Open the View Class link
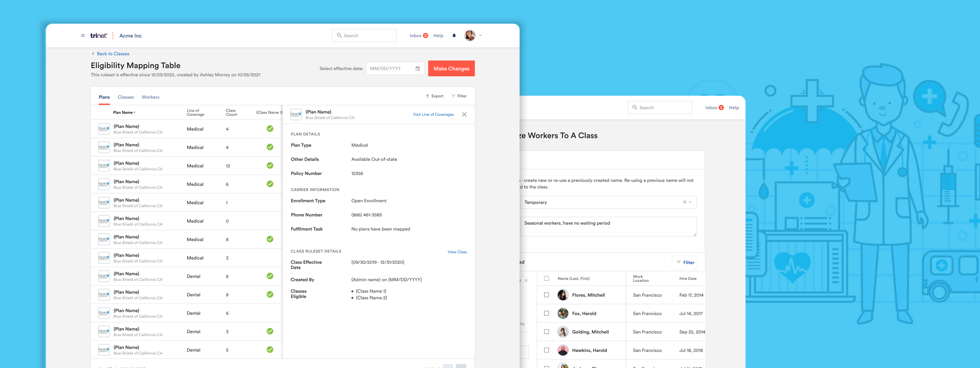Image resolution: width=980 pixels, height=368 pixels. pyautogui.click(x=457, y=252)
